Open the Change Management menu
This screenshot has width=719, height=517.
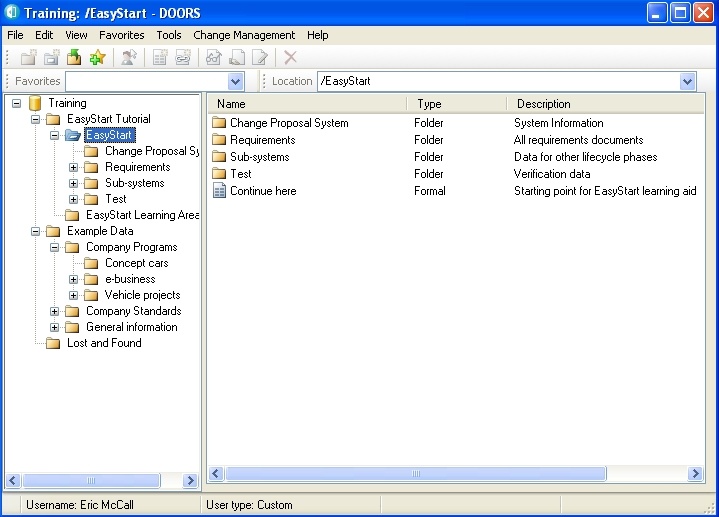[244, 35]
